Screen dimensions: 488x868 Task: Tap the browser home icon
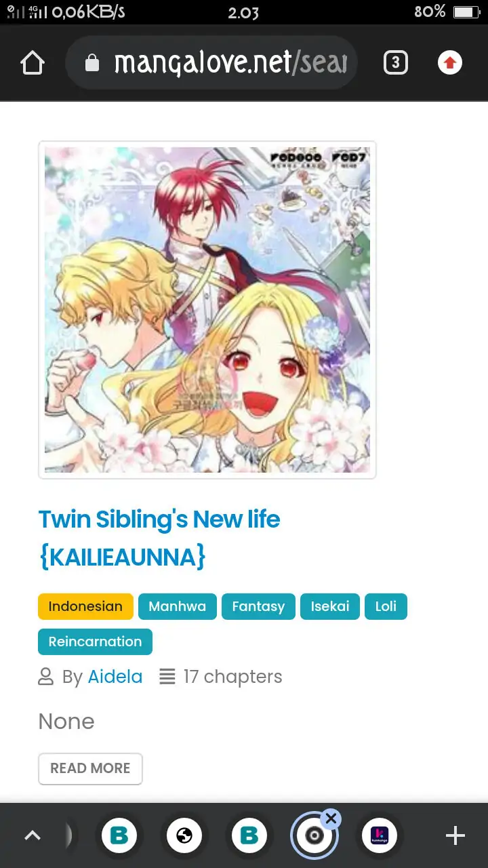tap(33, 63)
